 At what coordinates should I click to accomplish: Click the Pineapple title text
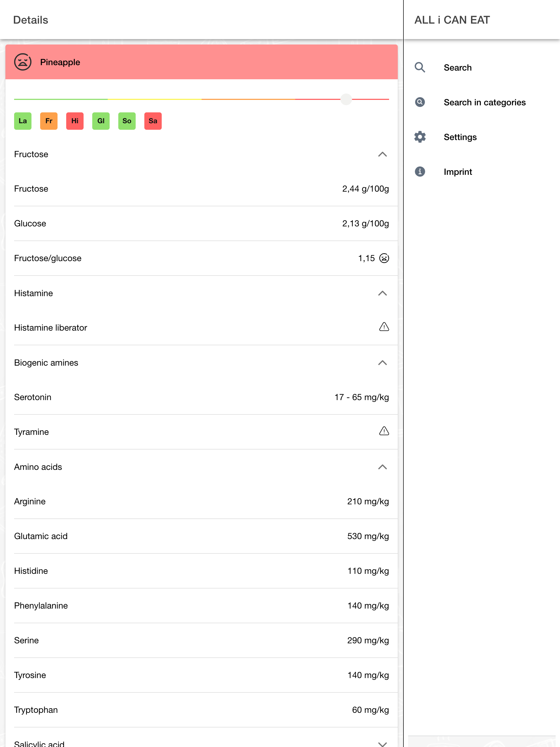(x=60, y=62)
